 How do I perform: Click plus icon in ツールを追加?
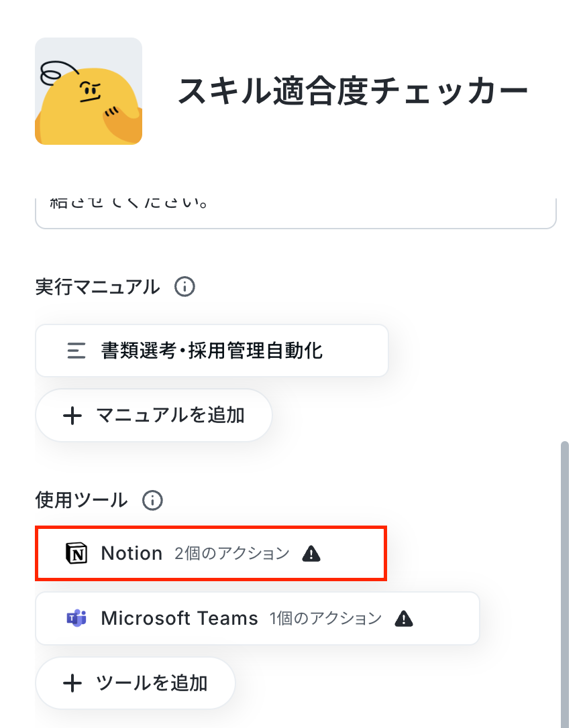tap(72, 684)
